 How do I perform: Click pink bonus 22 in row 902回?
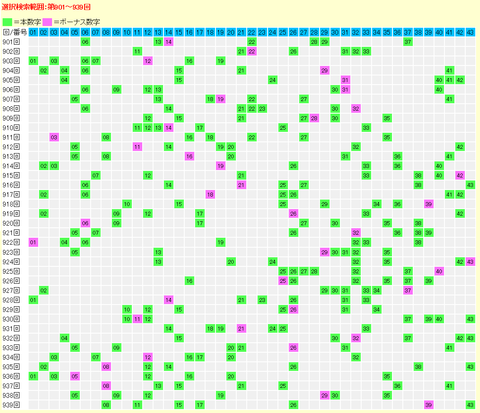pos(252,51)
